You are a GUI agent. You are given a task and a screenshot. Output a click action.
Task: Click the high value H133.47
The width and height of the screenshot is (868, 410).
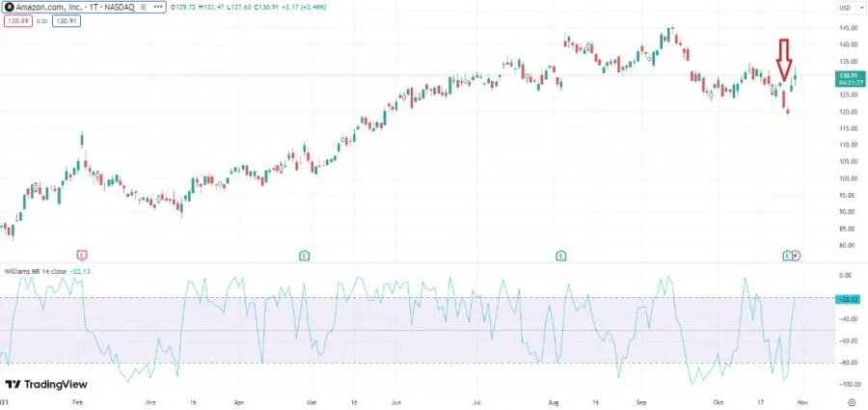[211, 7]
